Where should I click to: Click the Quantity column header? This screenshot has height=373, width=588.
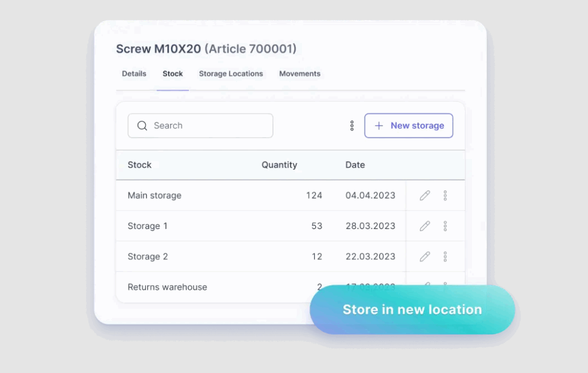coord(280,165)
